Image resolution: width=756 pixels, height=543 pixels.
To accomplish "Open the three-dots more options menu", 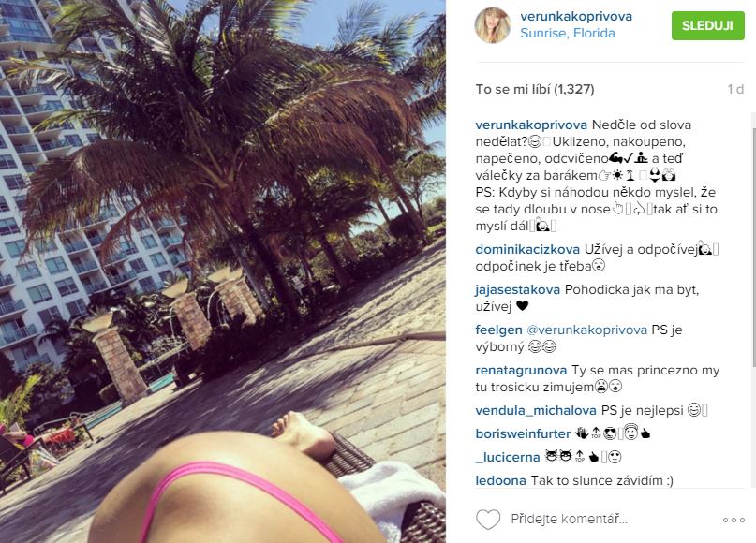I will [734, 520].
